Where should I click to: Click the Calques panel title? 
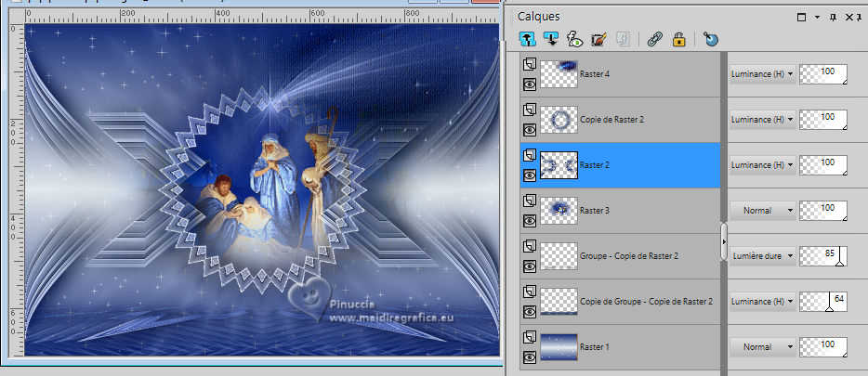[x=539, y=17]
